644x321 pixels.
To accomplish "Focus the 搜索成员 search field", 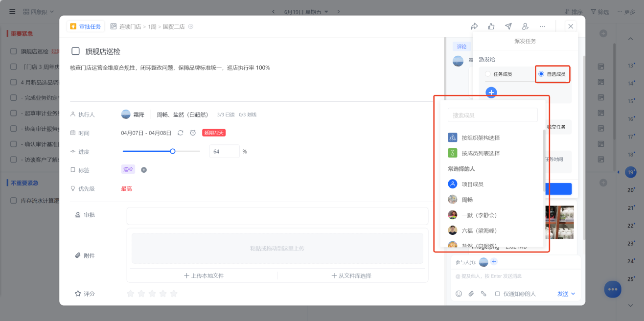I will pos(493,115).
